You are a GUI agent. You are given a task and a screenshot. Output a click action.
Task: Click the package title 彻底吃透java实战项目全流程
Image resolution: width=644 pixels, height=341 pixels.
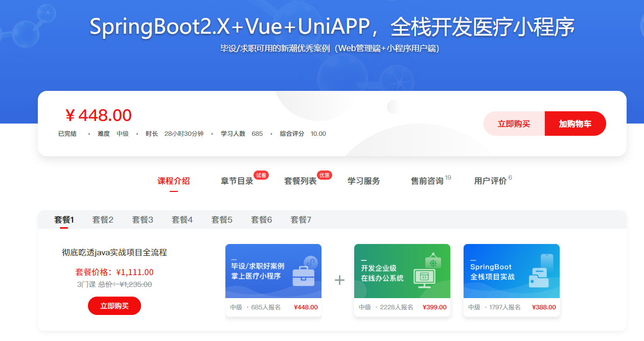point(114,252)
